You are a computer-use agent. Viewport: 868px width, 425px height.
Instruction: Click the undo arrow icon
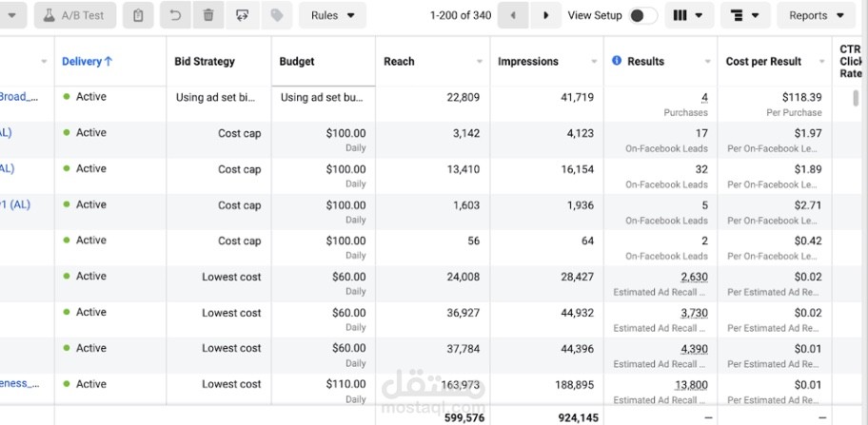pos(174,15)
